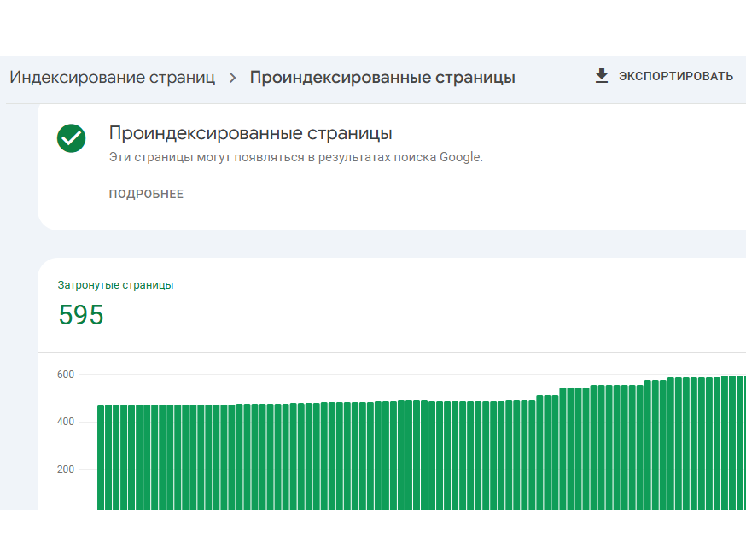
Task: Click the 595 affected pages count
Action: pyautogui.click(x=81, y=315)
